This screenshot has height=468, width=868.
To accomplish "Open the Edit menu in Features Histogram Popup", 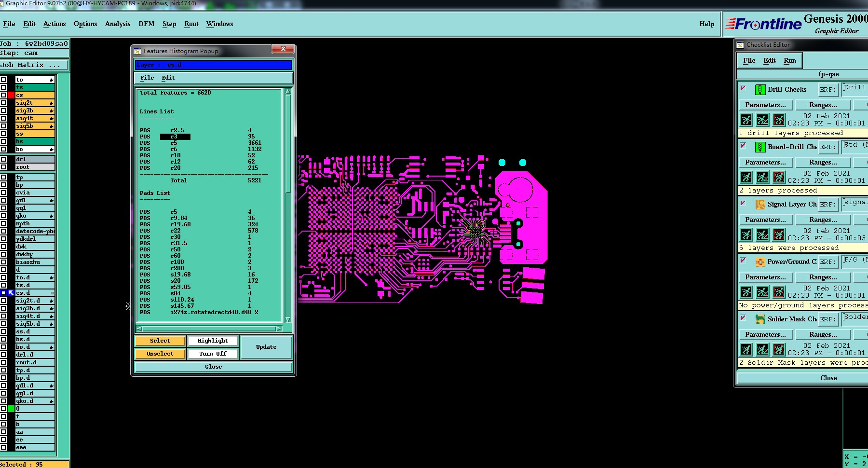I will click(168, 78).
